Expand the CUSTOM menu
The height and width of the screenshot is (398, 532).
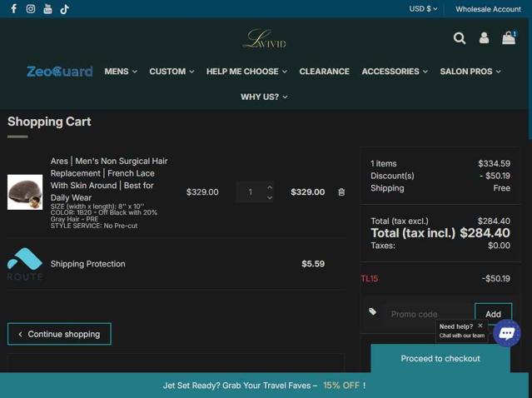pos(172,72)
